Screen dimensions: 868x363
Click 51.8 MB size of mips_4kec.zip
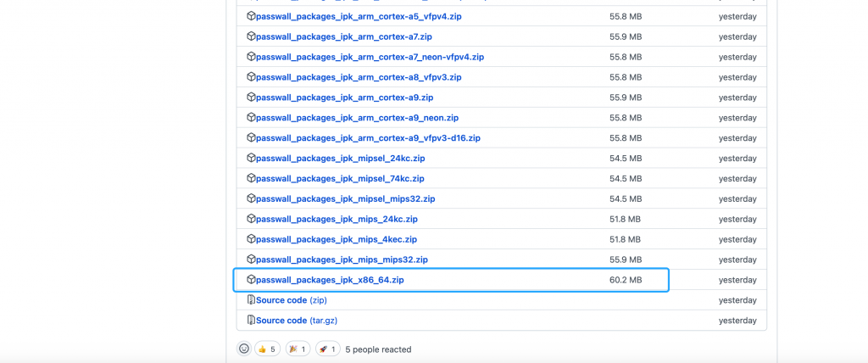(x=625, y=239)
